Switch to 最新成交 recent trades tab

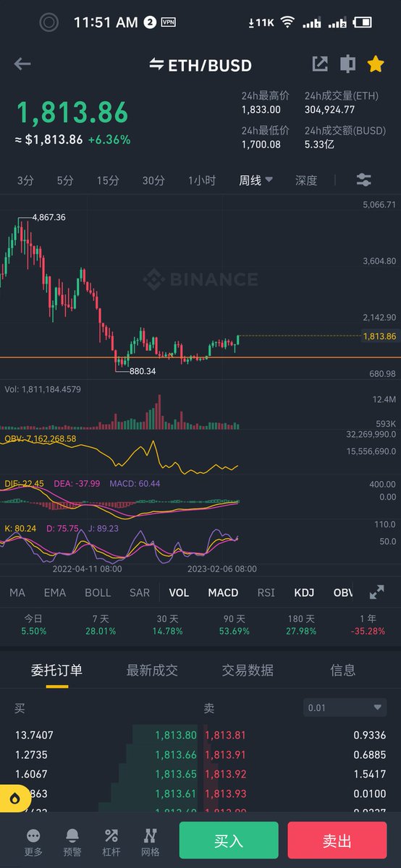152,671
